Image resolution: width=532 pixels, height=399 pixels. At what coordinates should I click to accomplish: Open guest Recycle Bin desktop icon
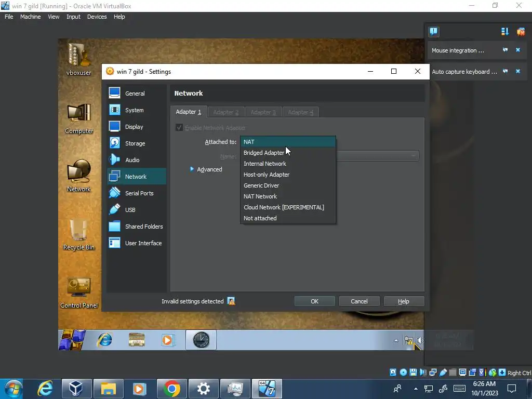coord(79,235)
